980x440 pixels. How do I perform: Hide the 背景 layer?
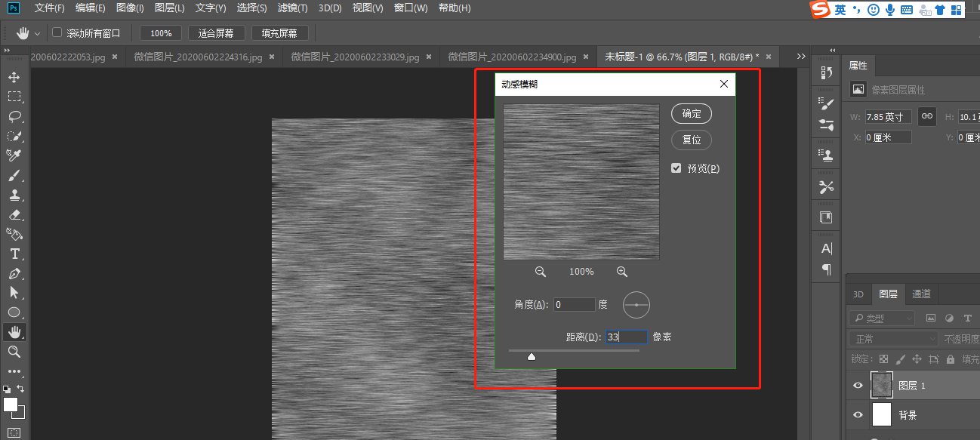pyautogui.click(x=857, y=414)
